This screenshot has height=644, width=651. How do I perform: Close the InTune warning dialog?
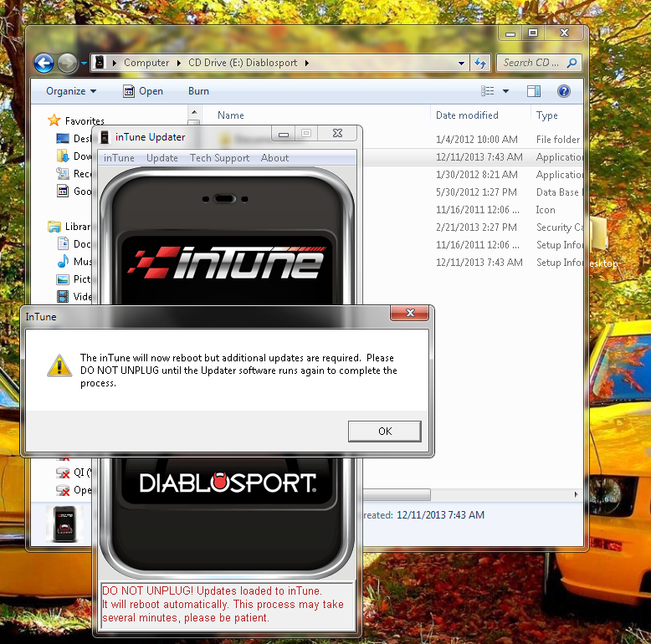[409, 313]
